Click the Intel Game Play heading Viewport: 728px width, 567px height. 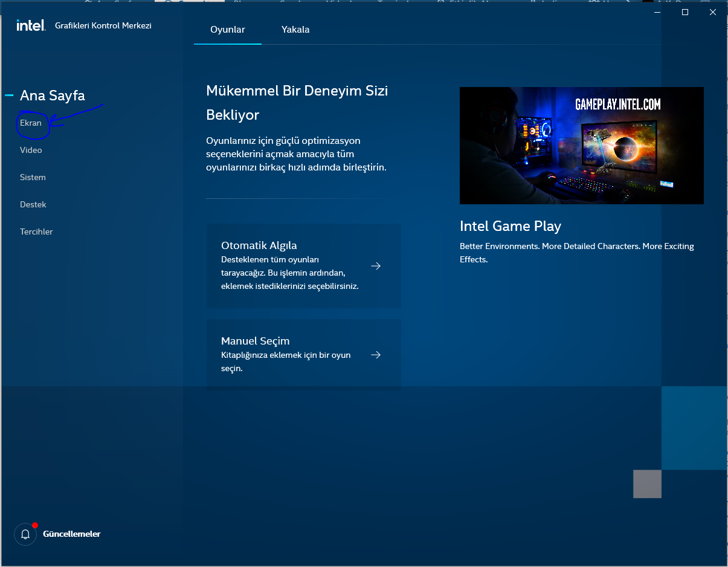tap(511, 226)
